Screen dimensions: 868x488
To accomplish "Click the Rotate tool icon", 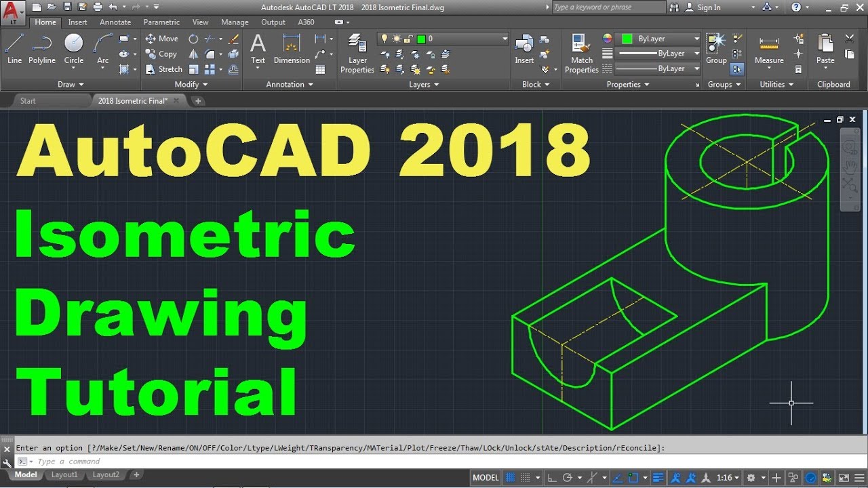I will tap(193, 39).
